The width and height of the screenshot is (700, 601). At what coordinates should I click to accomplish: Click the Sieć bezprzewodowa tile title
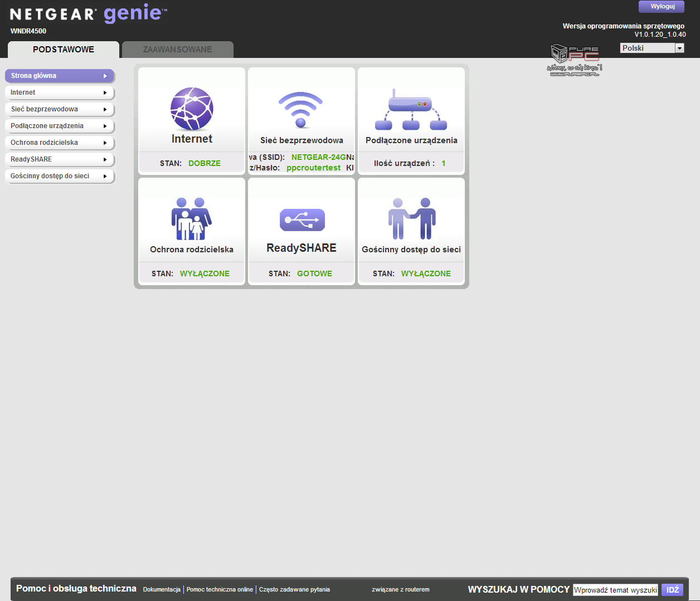pyautogui.click(x=302, y=140)
